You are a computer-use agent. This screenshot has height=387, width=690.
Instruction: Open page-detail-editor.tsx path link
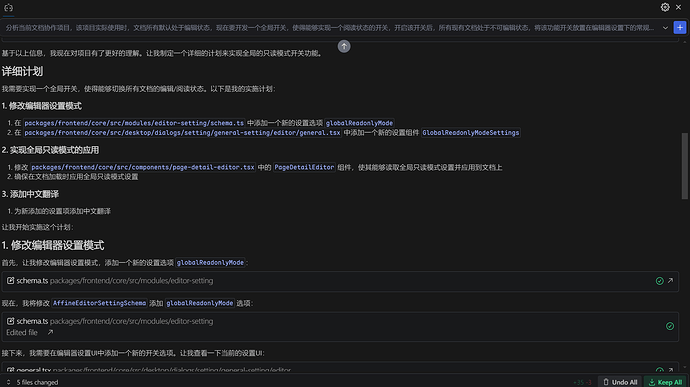pos(143,167)
